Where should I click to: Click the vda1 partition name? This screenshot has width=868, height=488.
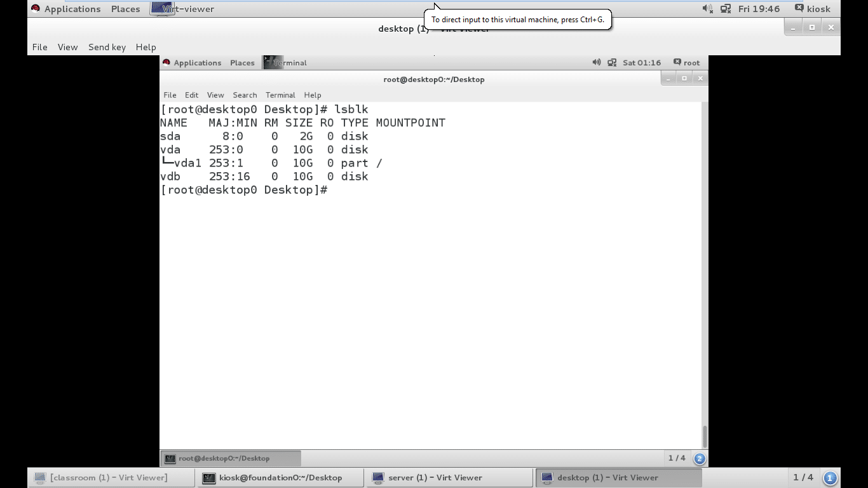point(187,163)
